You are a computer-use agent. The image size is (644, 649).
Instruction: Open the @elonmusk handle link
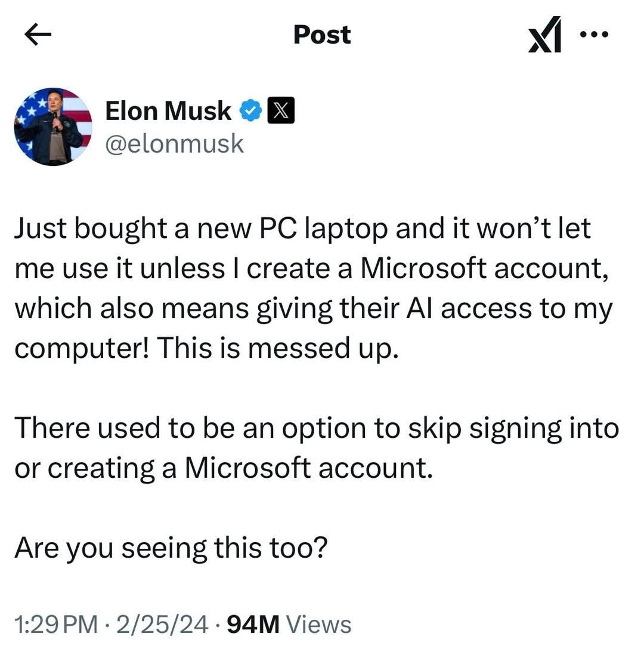(174, 144)
